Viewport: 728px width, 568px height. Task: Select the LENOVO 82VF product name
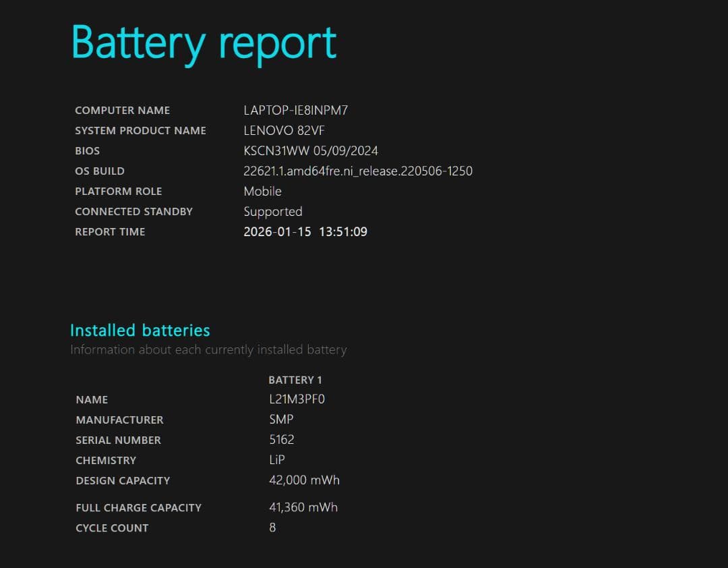coord(284,130)
